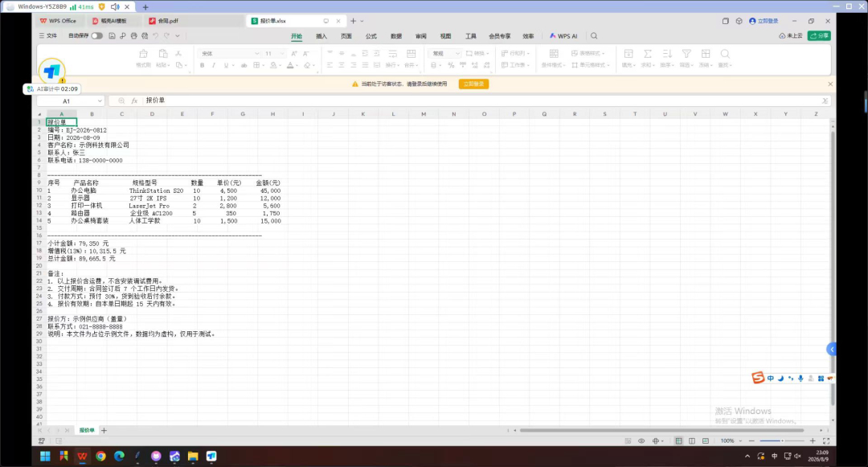Apply Italic formatting with the I icon
868x467 pixels.
(214, 65)
